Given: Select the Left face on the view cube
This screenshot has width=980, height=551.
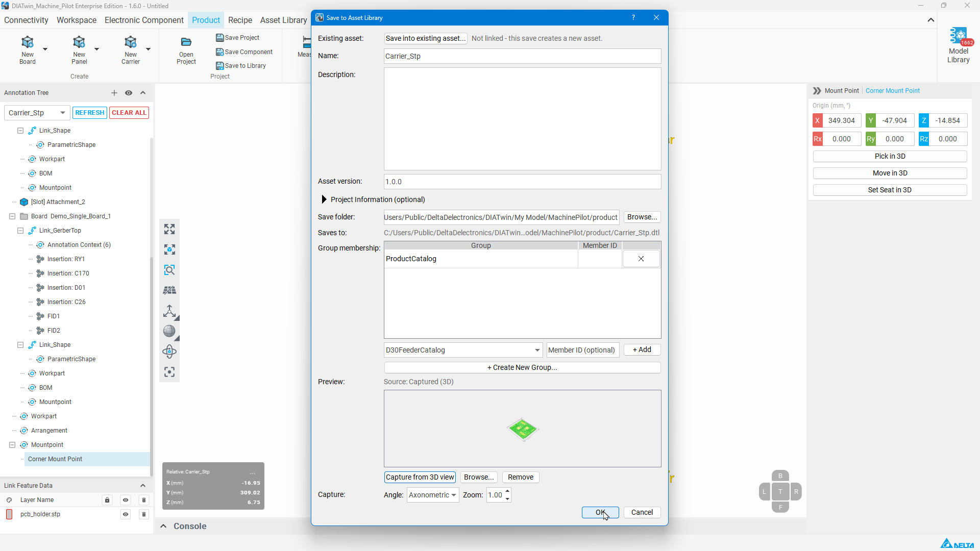Looking at the screenshot, I should click(764, 492).
